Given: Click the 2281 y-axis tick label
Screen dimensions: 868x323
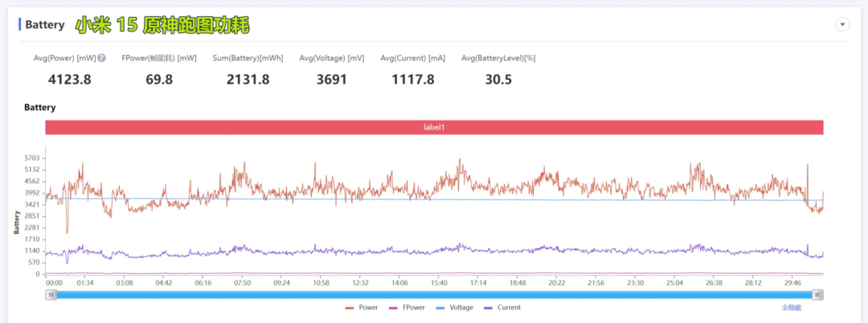Looking at the screenshot, I should coord(32,227).
